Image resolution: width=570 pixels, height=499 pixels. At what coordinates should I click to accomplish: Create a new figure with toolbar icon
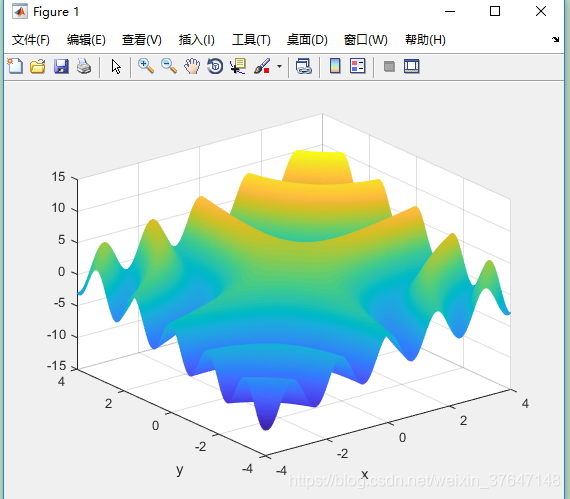[15, 67]
